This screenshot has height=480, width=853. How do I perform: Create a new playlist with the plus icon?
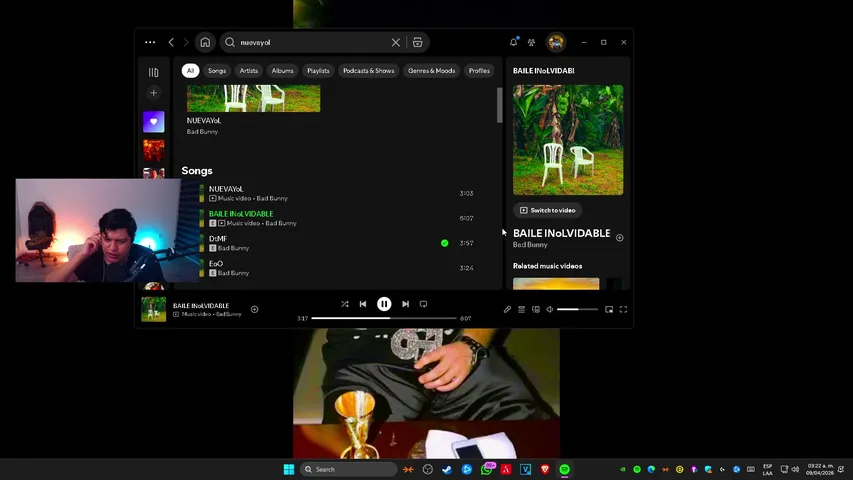(x=153, y=93)
